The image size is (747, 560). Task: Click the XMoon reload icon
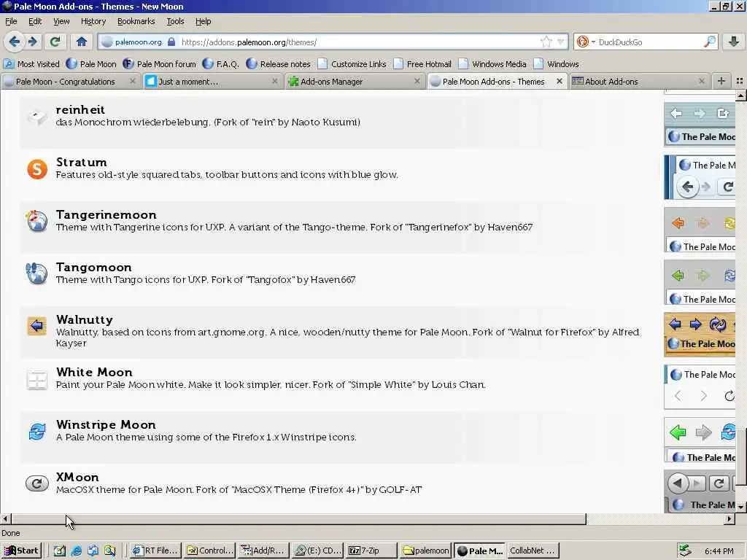click(36, 484)
